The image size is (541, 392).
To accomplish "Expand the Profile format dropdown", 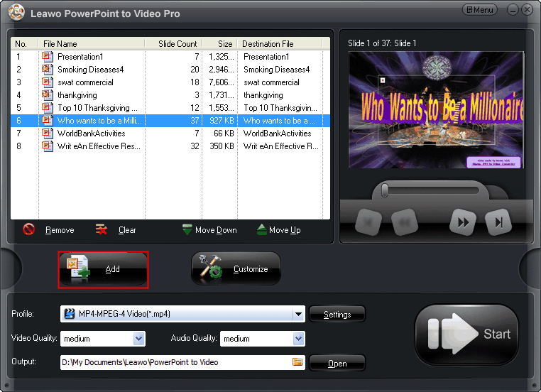I will click(x=299, y=314).
